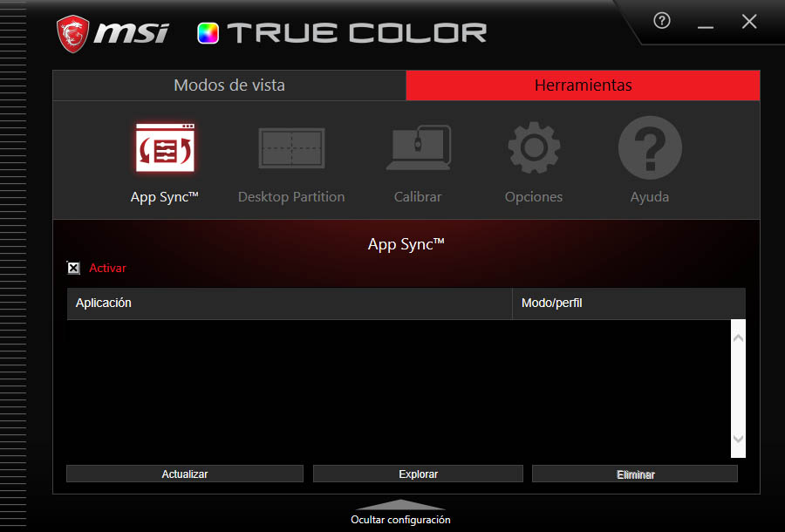Viewport: 785px width, 532px height.
Task: Click the True Color rainbow icon
Action: (208, 33)
